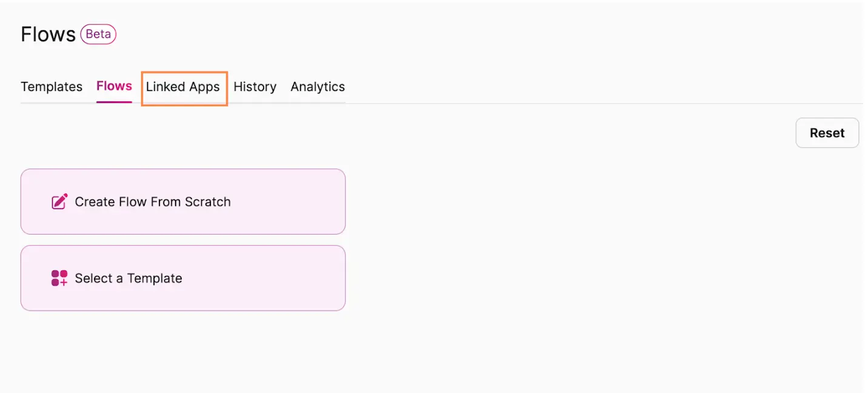Select the active Flows tab
The width and height of the screenshot is (868, 393).
(114, 86)
